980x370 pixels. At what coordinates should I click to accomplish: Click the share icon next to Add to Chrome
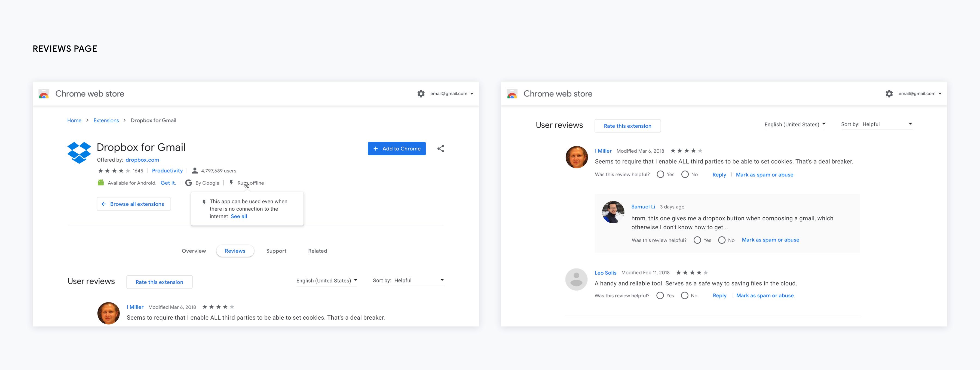440,149
